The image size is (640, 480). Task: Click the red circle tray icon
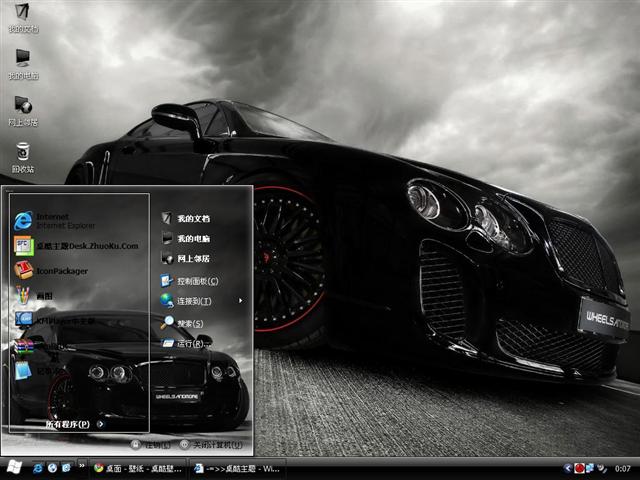579,468
